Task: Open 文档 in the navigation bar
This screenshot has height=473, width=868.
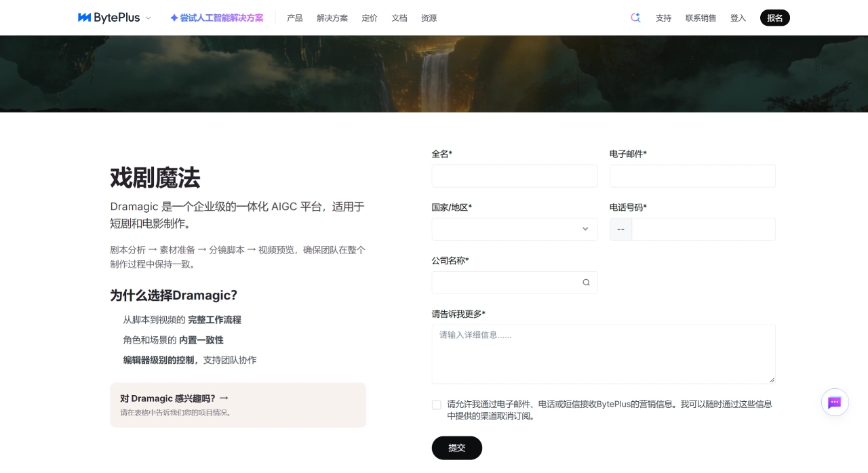Action: [x=399, y=18]
